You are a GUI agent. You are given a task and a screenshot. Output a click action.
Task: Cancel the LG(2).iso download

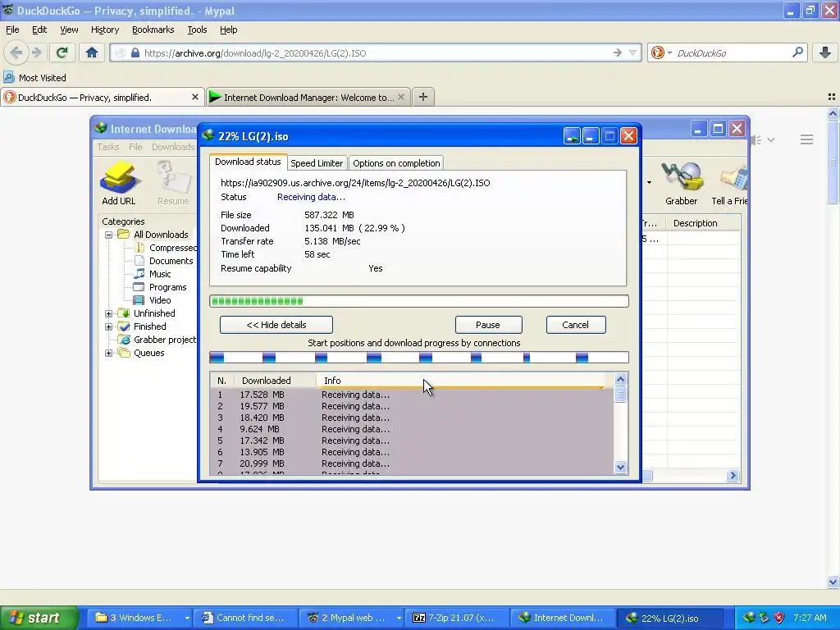point(576,325)
